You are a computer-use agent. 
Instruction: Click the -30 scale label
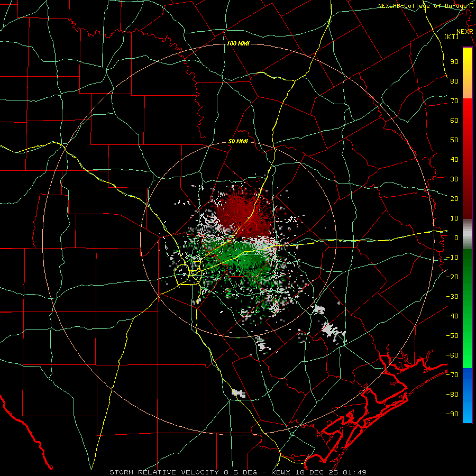(x=452, y=297)
